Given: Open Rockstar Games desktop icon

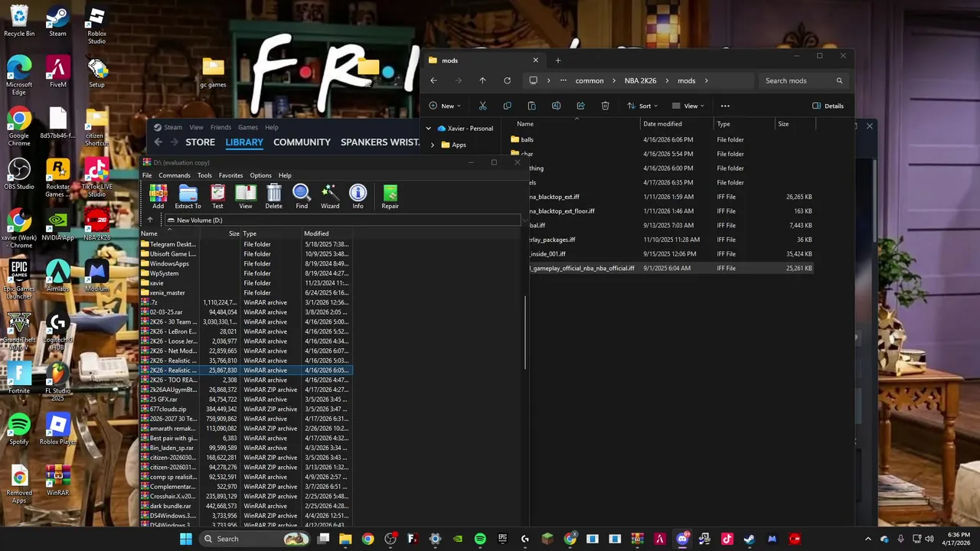Looking at the screenshot, I should tap(58, 177).
